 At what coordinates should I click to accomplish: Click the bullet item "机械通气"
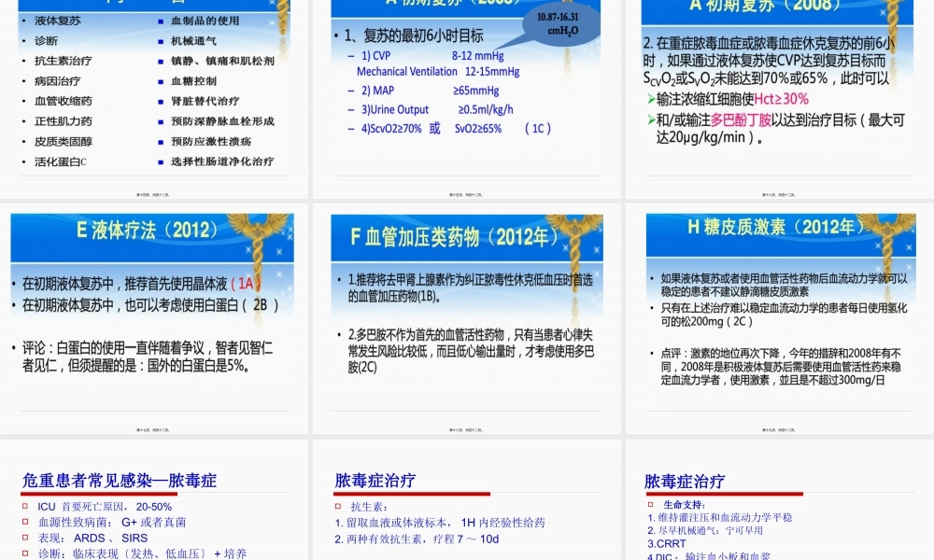192,39
